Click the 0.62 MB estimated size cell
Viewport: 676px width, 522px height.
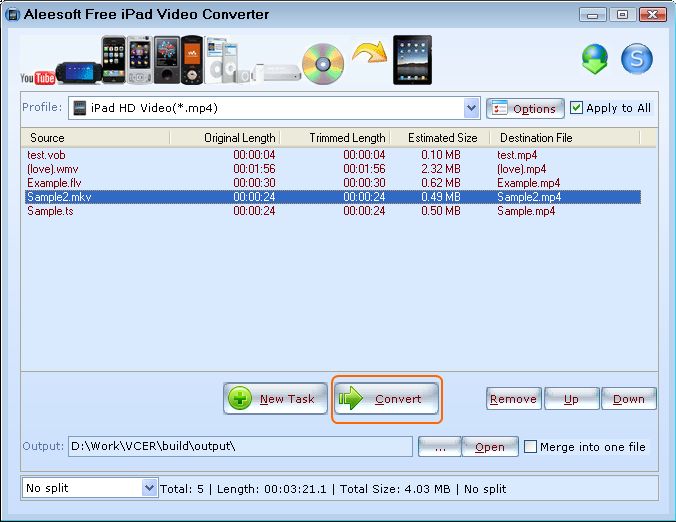[441, 183]
